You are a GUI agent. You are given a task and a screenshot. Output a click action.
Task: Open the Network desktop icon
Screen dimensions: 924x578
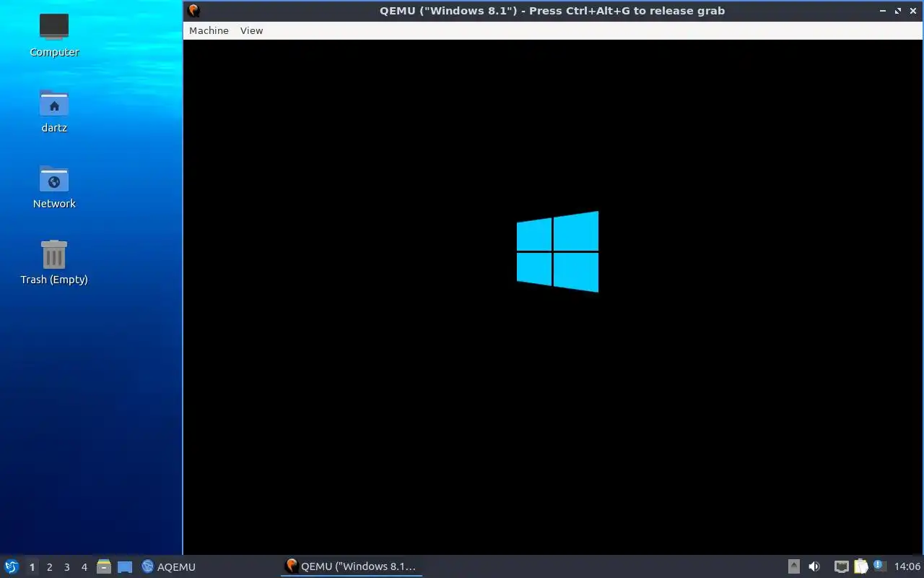54,186
